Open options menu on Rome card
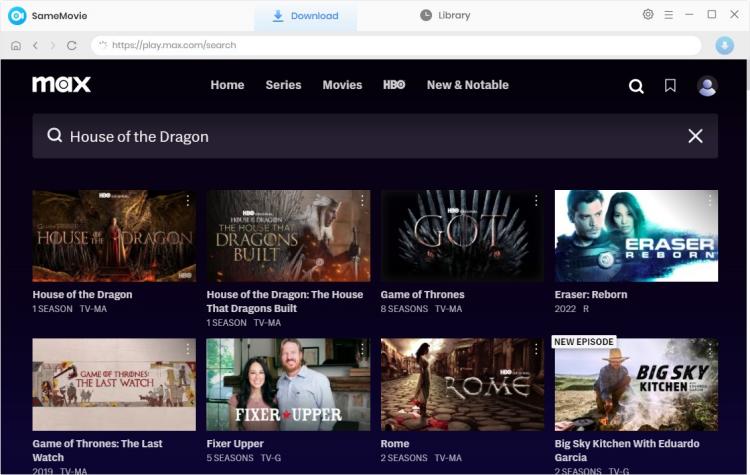Screen dimensions: 750x475 click(x=536, y=349)
